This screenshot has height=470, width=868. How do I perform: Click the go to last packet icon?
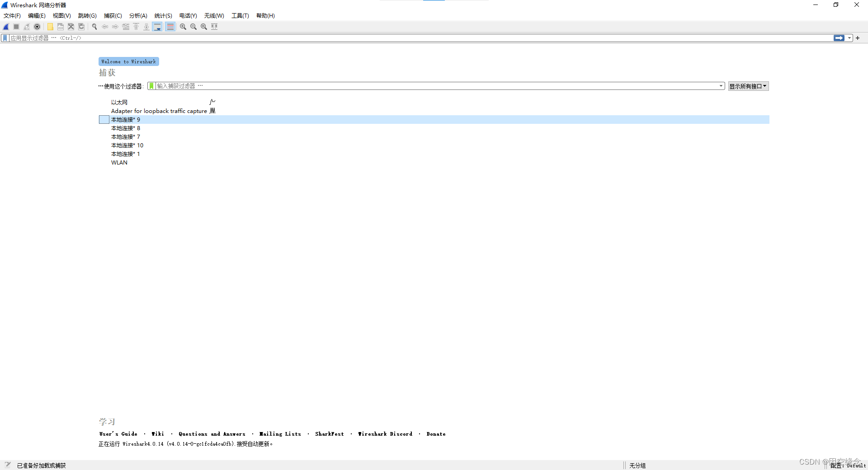pyautogui.click(x=146, y=27)
